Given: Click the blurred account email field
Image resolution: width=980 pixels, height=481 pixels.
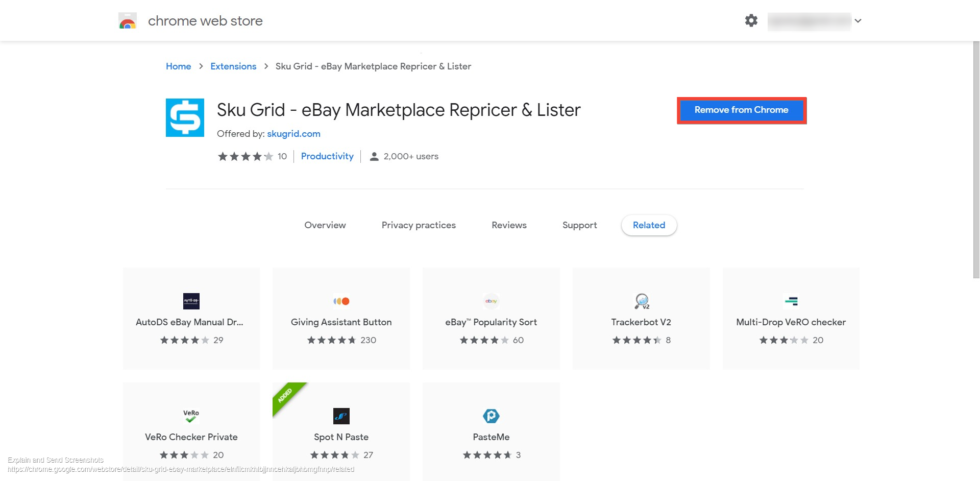Looking at the screenshot, I should [x=809, y=21].
